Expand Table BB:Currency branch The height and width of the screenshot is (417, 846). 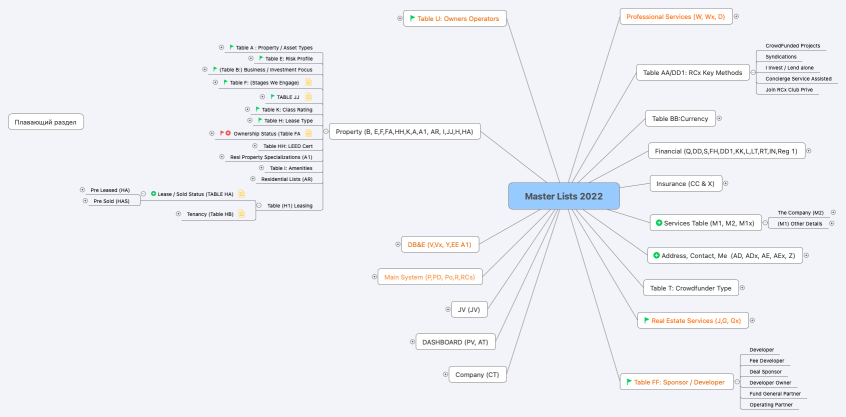point(719,118)
